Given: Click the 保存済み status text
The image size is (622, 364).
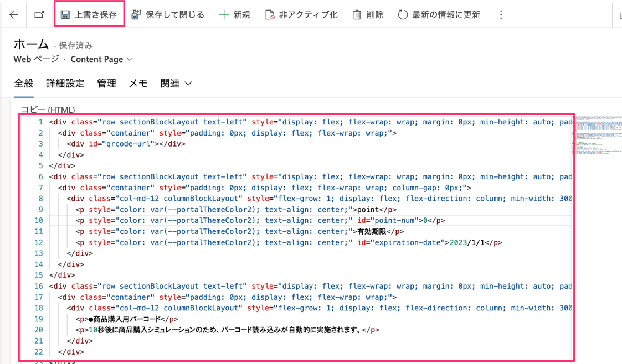Looking at the screenshot, I should tap(75, 46).
